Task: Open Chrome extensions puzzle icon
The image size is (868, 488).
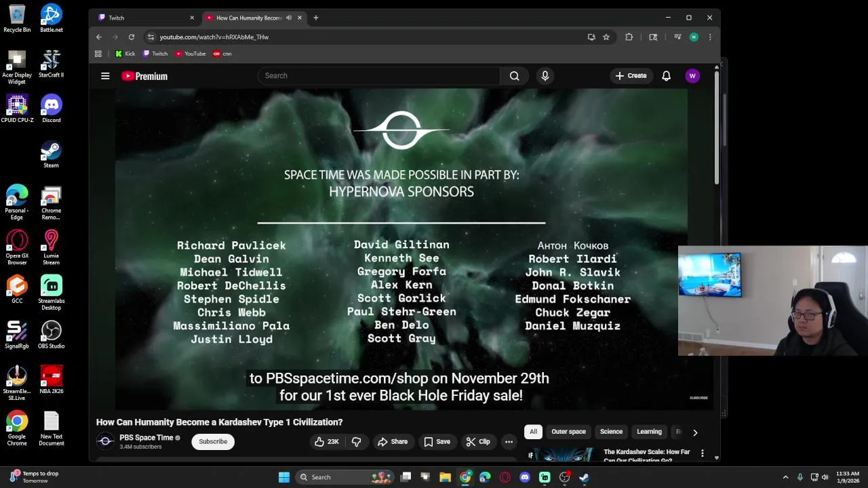Action: pos(629,37)
